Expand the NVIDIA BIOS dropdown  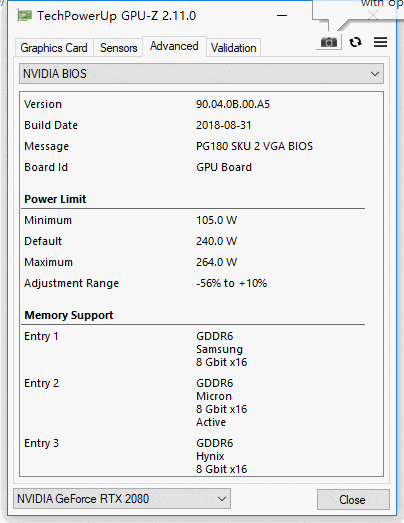201,74
